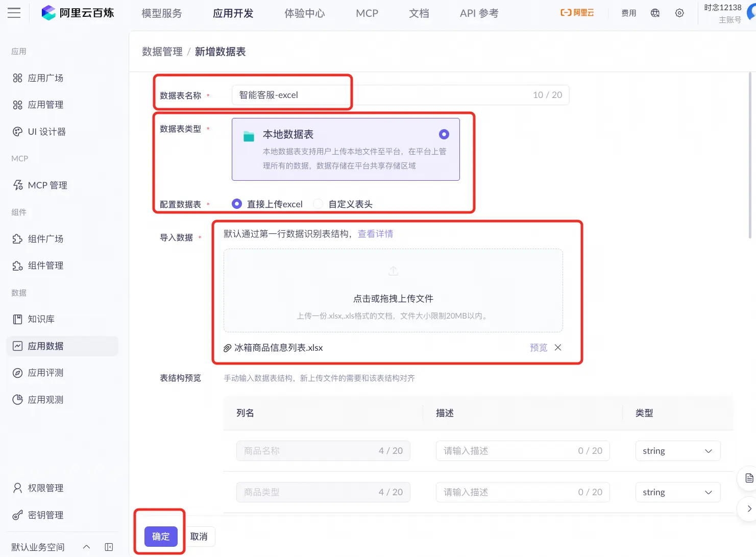Click the UI 设计器 palette icon
Image resolution: width=756 pixels, height=557 pixels.
(x=17, y=132)
